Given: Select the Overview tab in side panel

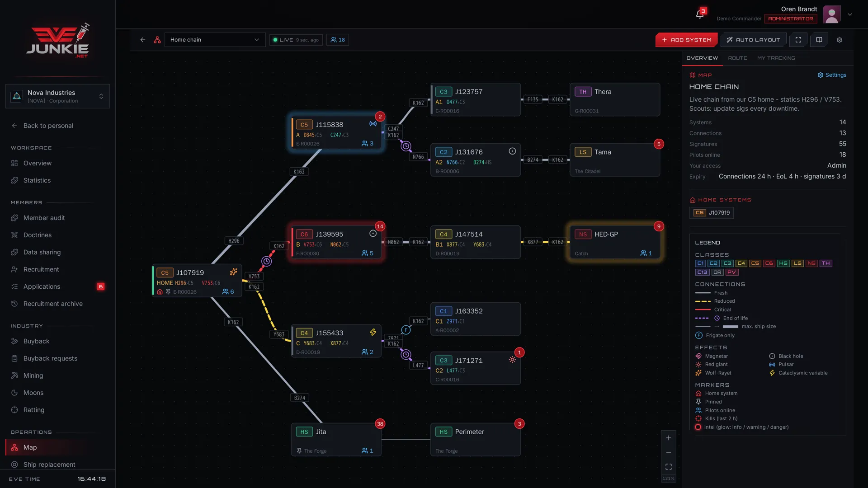Looking at the screenshot, I should (702, 58).
